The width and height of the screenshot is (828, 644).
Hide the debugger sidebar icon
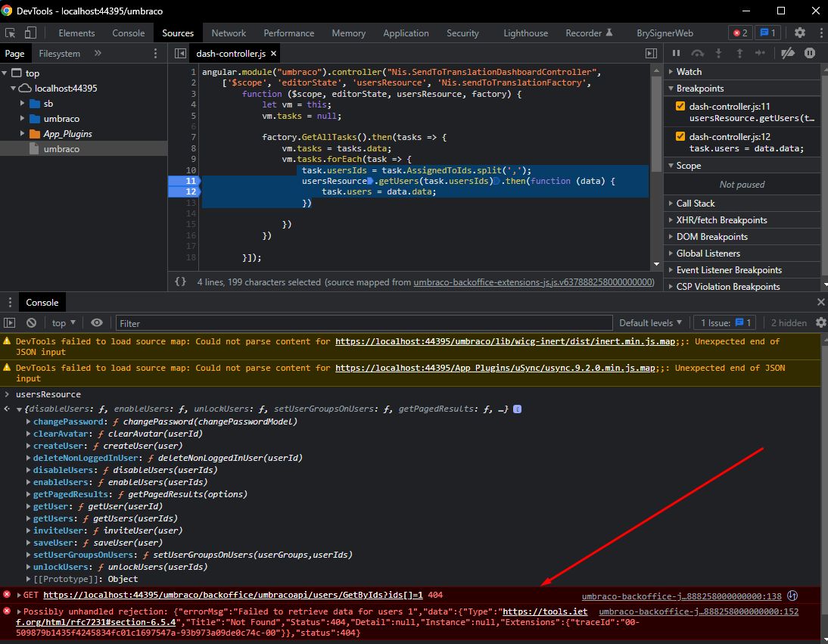(651, 53)
